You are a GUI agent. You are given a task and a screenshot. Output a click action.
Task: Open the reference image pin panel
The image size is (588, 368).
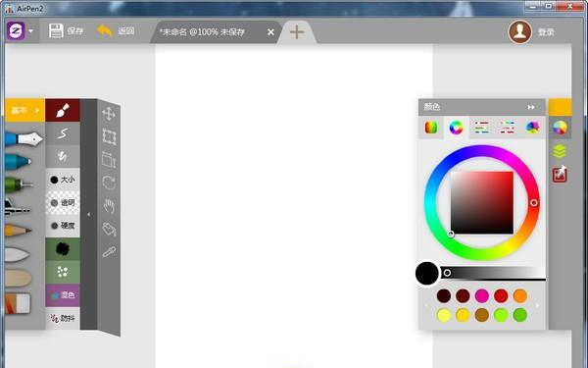tap(560, 175)
